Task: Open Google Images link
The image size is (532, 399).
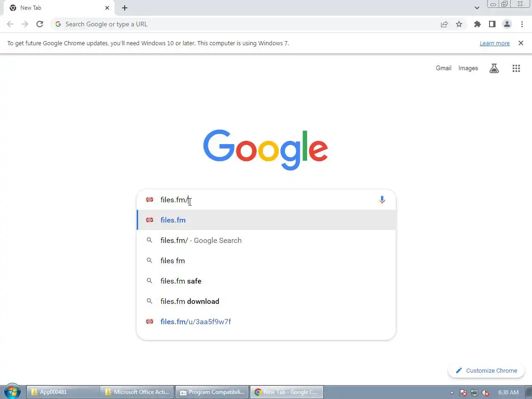Action: point(468,68)
